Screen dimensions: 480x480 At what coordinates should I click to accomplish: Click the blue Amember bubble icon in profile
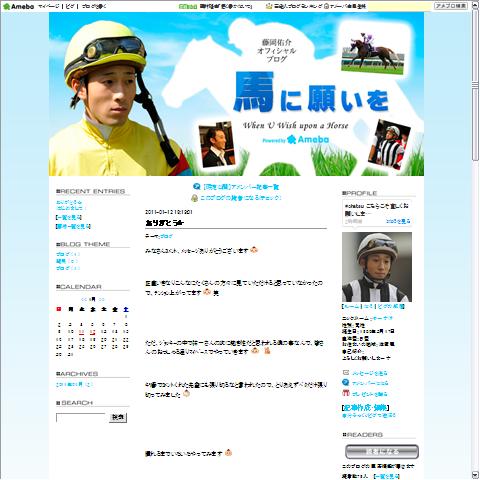click(346, 382)
